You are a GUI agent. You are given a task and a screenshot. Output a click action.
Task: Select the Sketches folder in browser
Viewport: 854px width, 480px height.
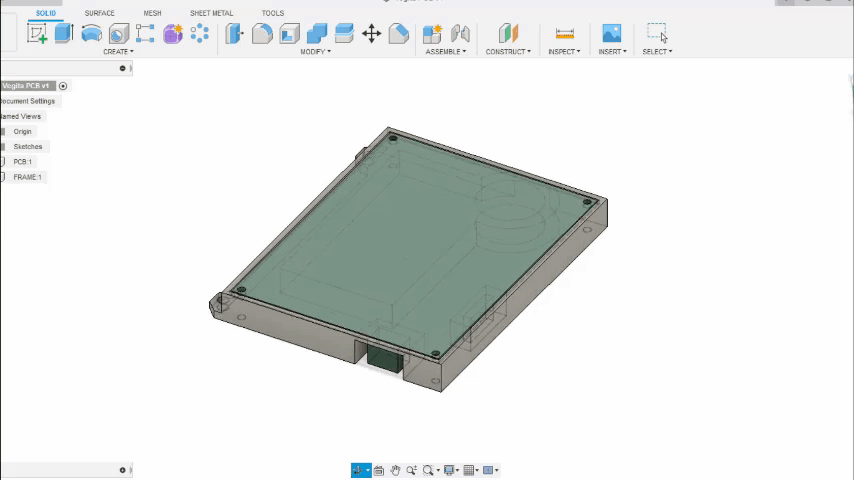coord(28,147)
